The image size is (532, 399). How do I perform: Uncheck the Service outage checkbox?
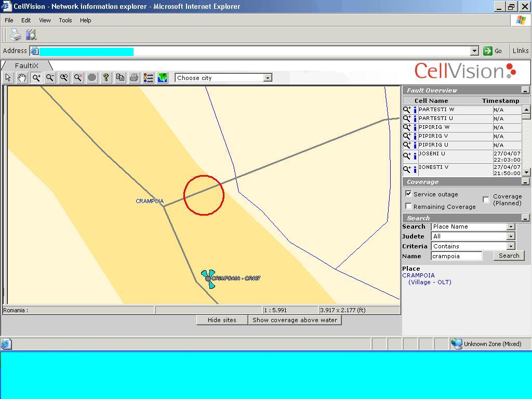pyautogui.click(x=408, y=194)
